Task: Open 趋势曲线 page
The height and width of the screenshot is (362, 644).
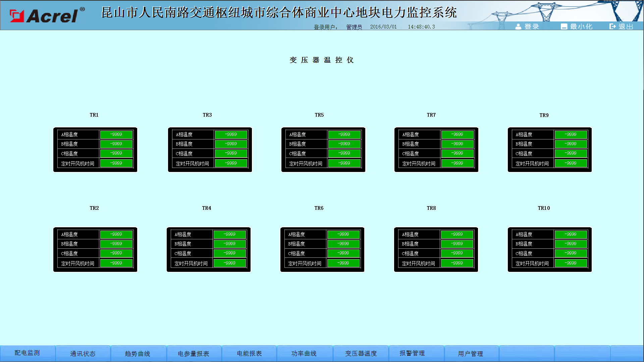Action: 137,354
